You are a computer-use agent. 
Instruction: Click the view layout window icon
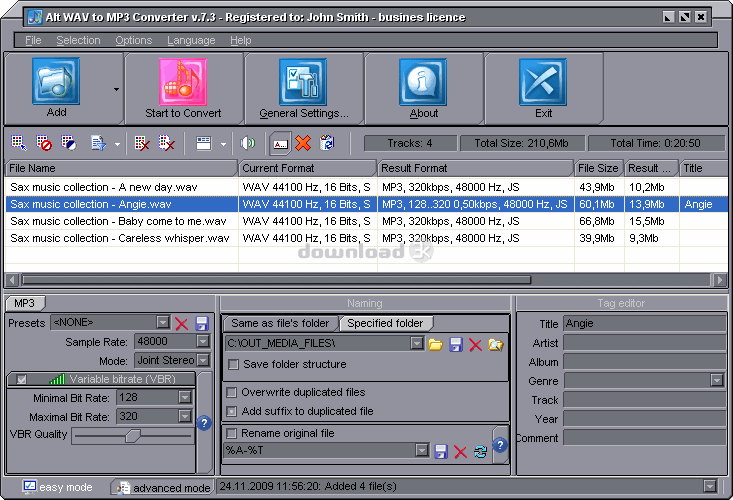(204, 143)
